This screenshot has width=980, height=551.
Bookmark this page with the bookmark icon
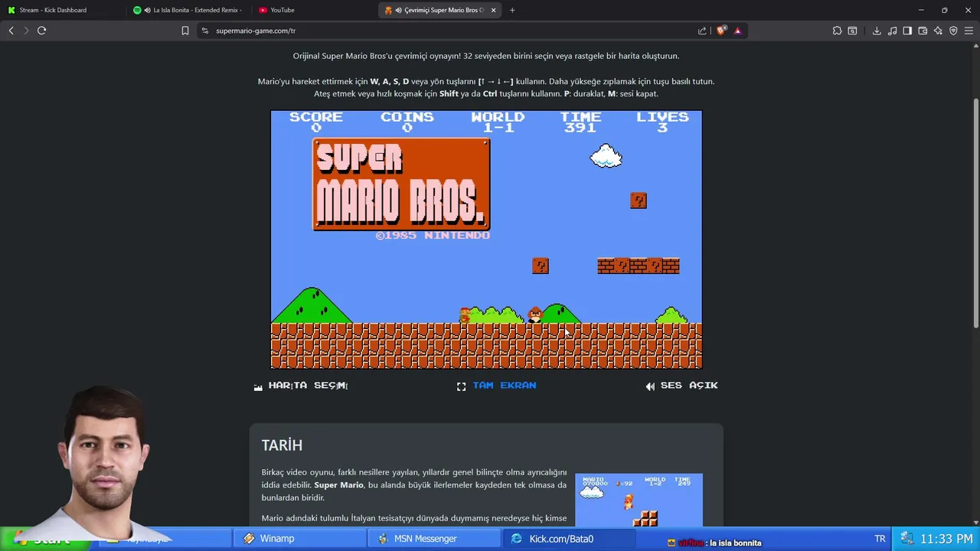pyautogui.click(x=185, y=31)
